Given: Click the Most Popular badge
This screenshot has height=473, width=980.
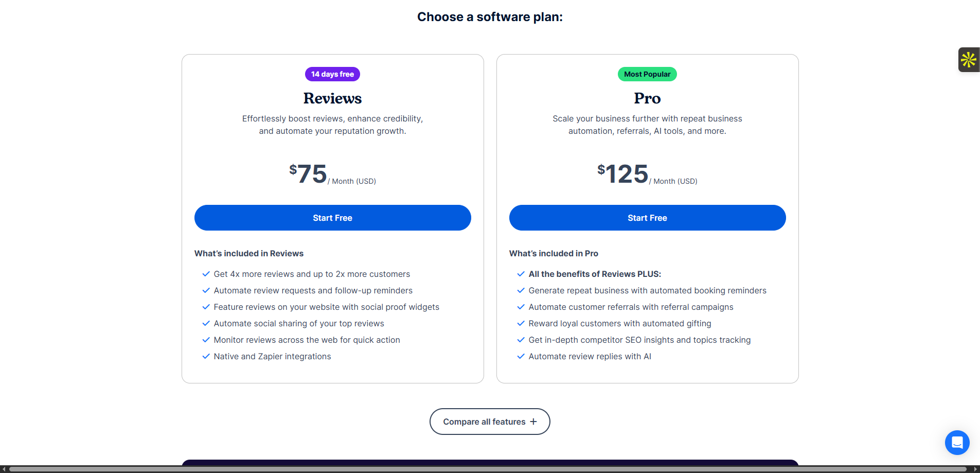Looking at the screenshot, I should (647, 74).
